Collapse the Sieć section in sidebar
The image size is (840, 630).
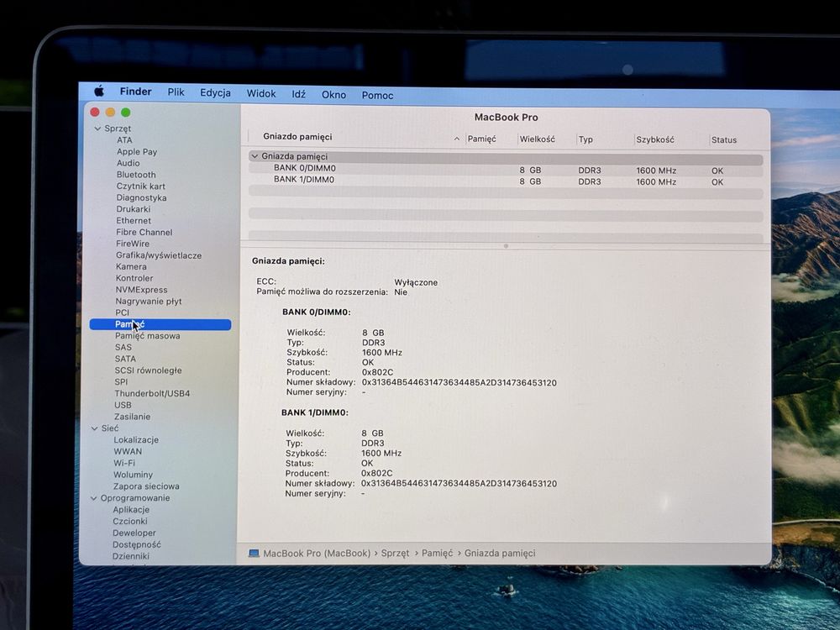(94, 428)
